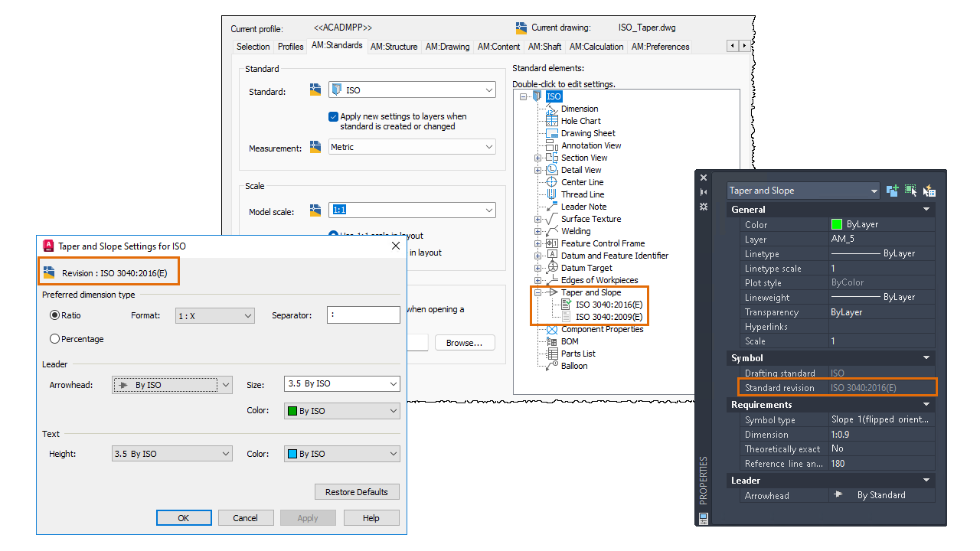Viewport: 980px width, 551px height.
Task: Click the Help button
Action: [x=371, y=518]
